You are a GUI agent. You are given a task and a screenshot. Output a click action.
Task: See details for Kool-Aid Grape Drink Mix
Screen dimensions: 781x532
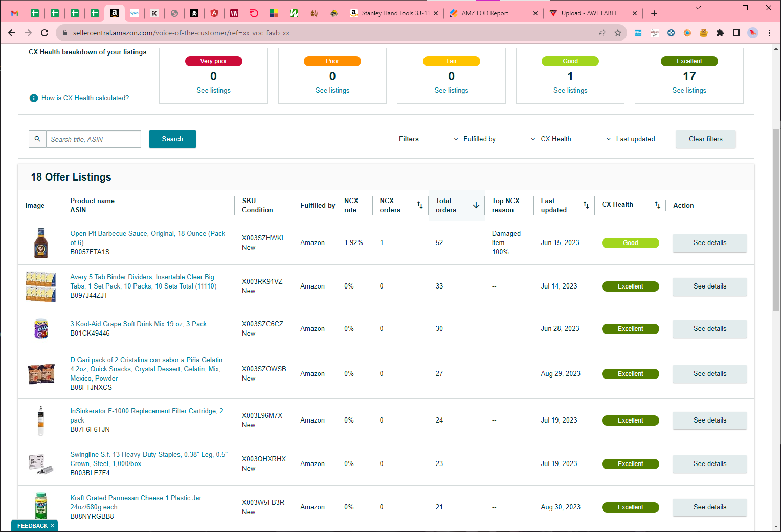[x=710, y=329]
